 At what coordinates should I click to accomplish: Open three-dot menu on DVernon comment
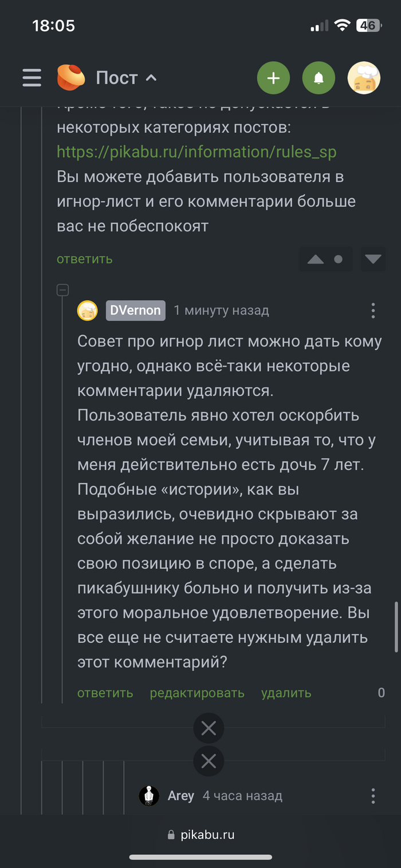point(373,311)
